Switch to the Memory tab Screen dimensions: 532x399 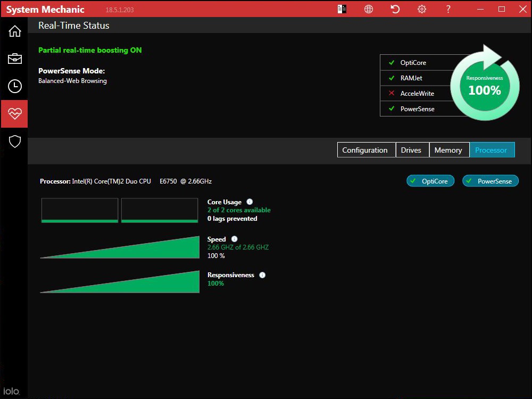click(448, 149)
